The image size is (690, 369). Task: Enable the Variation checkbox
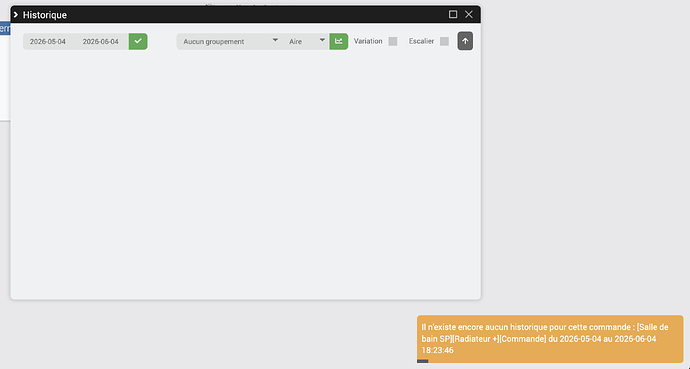coord(393,41)
